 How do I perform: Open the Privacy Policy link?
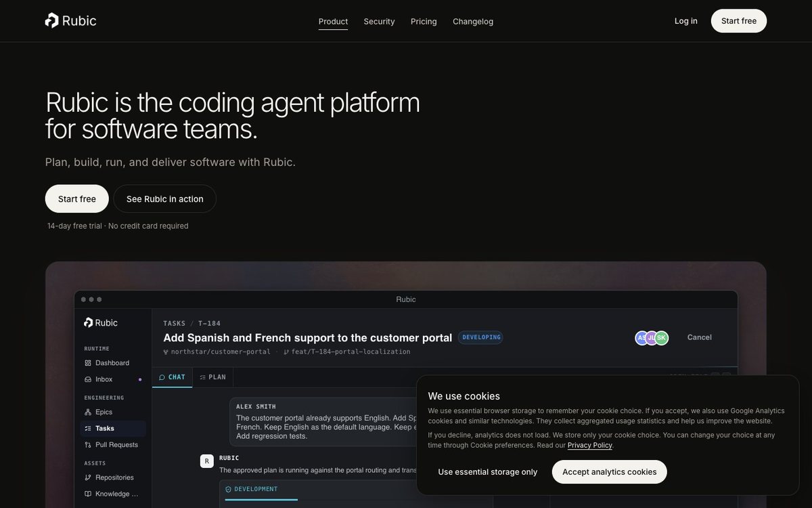590,445
